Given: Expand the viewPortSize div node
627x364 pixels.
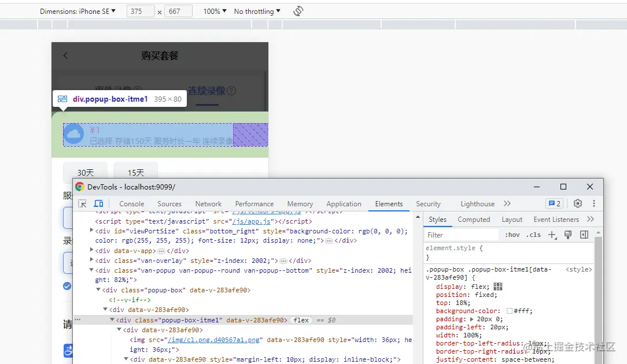Looking at the screenshot, I should tap(91, 230).
